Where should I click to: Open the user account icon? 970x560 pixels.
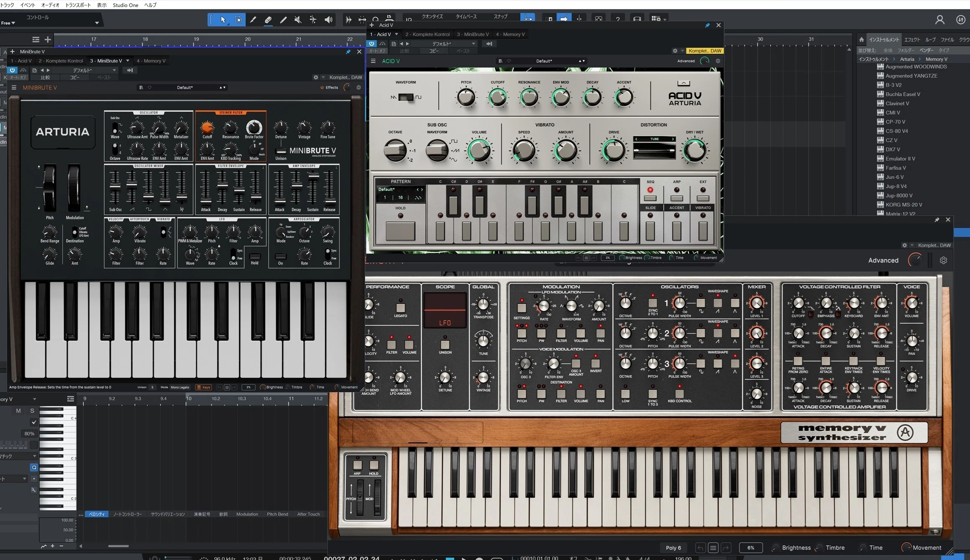pos(940,20)
